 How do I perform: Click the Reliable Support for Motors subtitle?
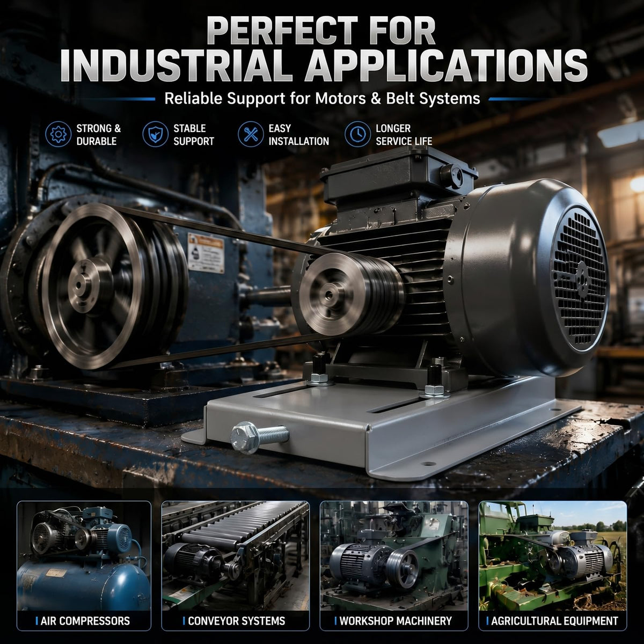tap(322, 99)
